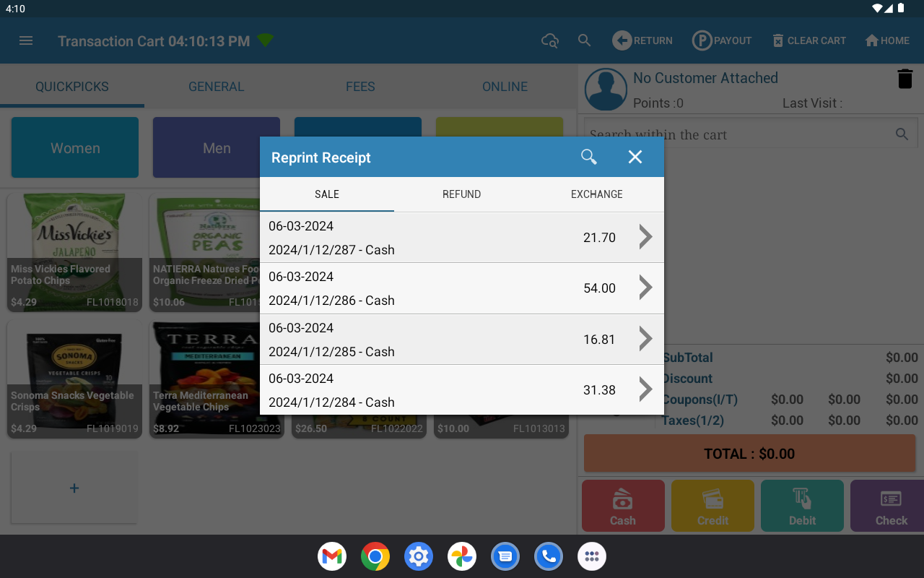Click the trash can delete icon

click(x=905, y=79)
